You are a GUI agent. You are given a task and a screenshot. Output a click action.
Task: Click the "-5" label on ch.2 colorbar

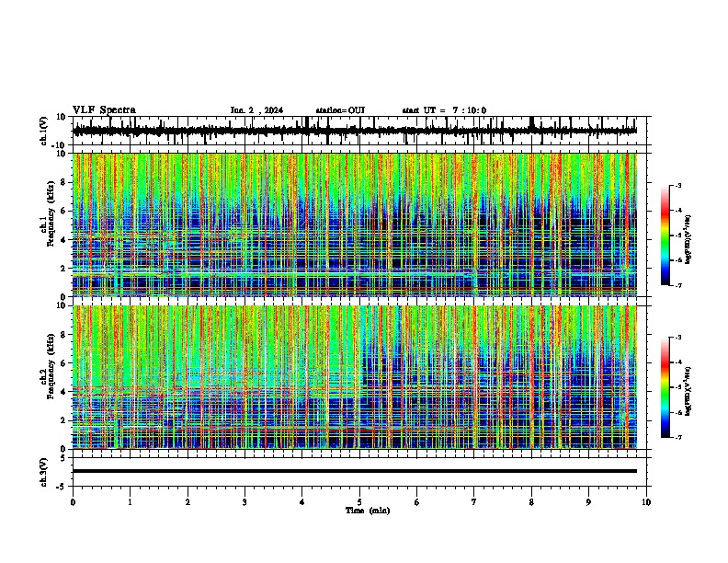click(677, 387)
